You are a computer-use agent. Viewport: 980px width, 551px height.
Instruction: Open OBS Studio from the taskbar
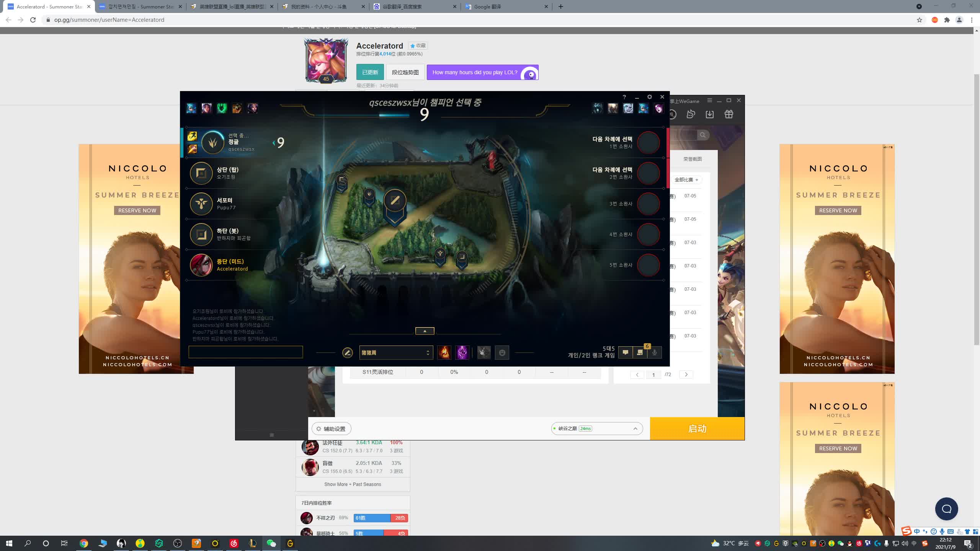pyautogui.click(x=178, y=543)
